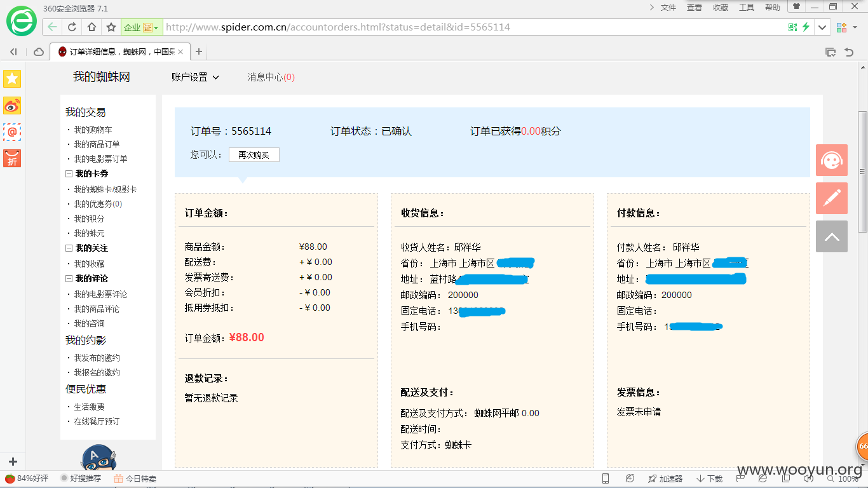Viewport: 868px width, 488px height.
Task: Open 我的优惠券 link
Action: point(98,204)
